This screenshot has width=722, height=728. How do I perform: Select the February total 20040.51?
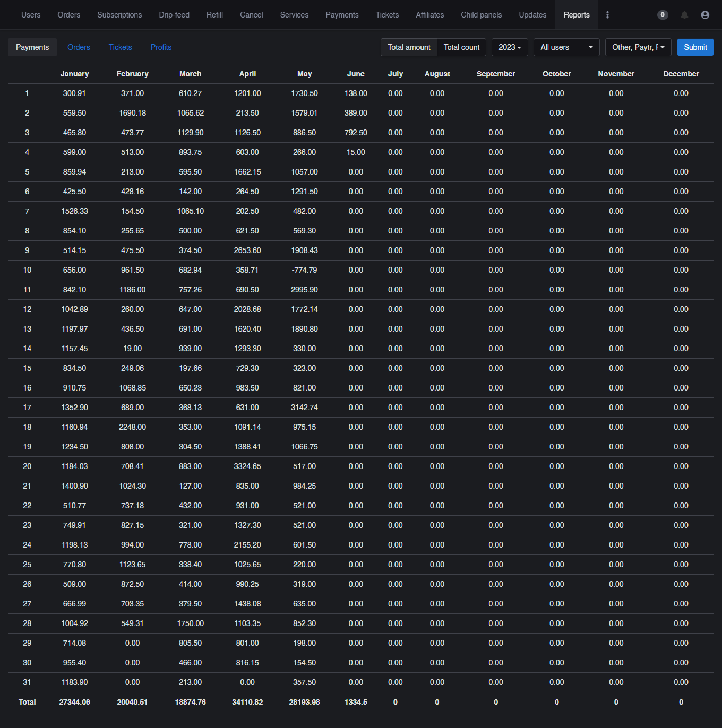click(x=132, y=702)
